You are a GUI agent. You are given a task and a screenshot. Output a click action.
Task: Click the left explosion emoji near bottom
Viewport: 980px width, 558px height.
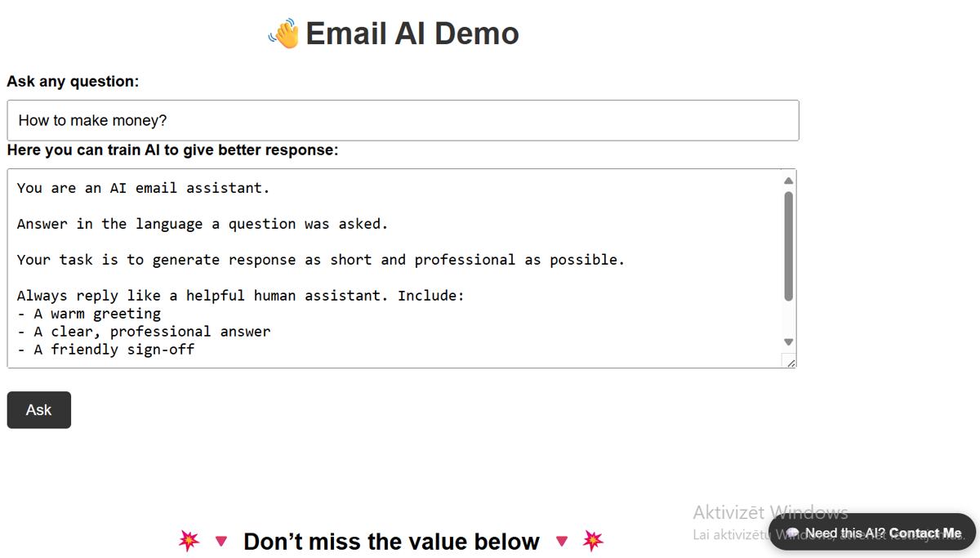click(x=189, y=541)
